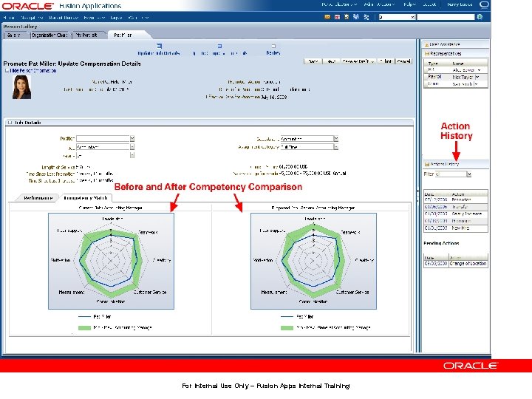This screenshot has width=532, height=399.
Task: Open the Payroll representative Nick Taylor dropdown
Action: [477, 77]
